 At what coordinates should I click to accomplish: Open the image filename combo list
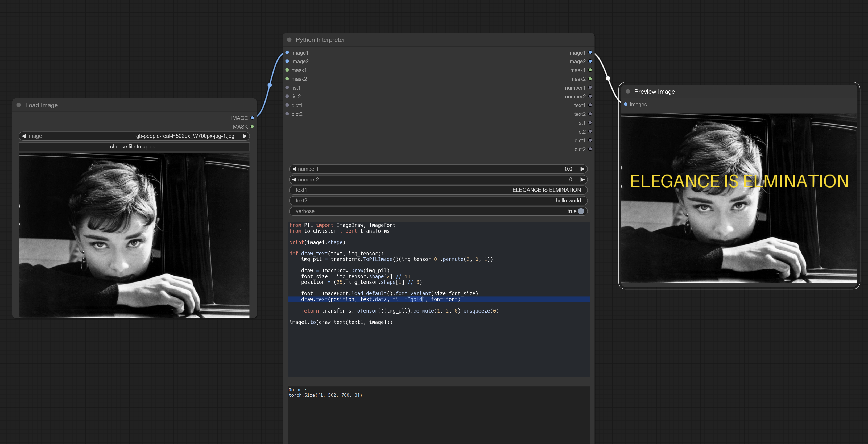click(x=134, y=136)
